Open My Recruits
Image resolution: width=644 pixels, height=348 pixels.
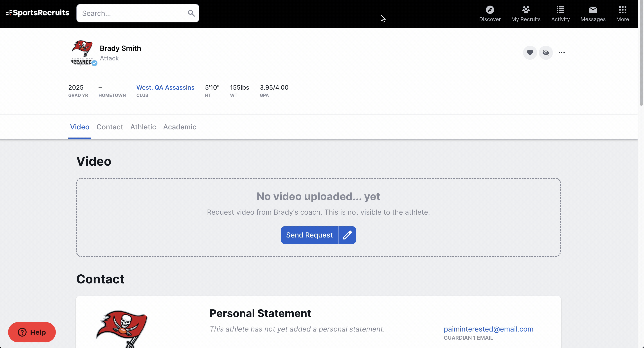coord(526,14)
